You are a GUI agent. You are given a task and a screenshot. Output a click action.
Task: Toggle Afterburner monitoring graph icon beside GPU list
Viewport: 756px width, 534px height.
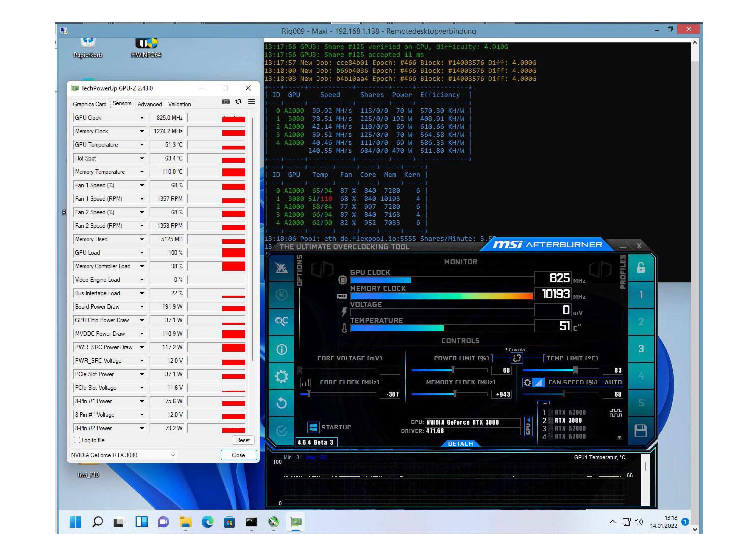(616, 413)
